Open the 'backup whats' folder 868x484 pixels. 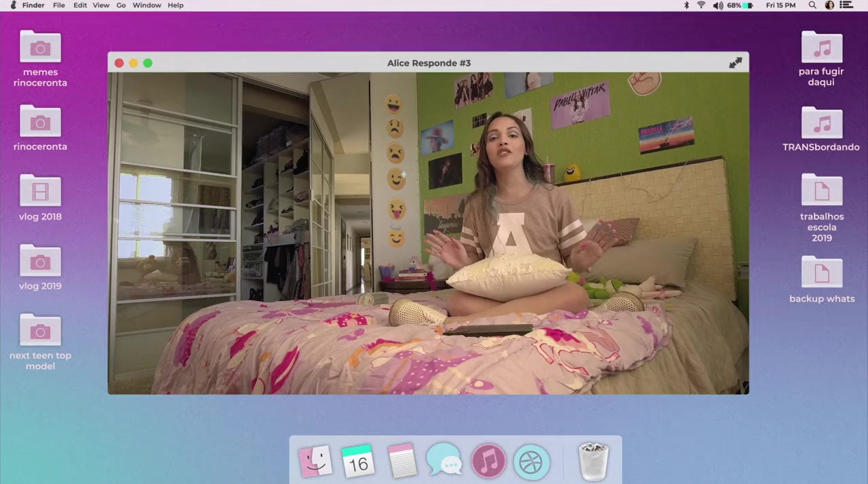coord(821,273)
